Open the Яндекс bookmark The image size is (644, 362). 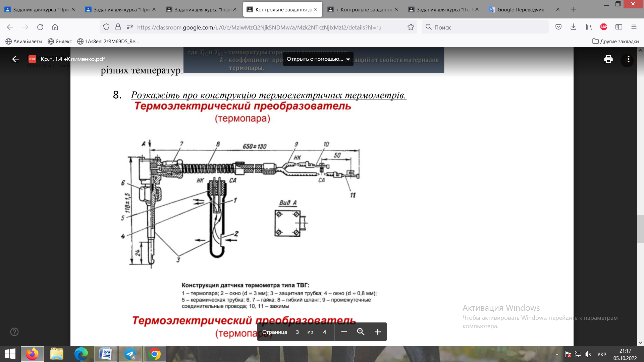coord(60,42)
